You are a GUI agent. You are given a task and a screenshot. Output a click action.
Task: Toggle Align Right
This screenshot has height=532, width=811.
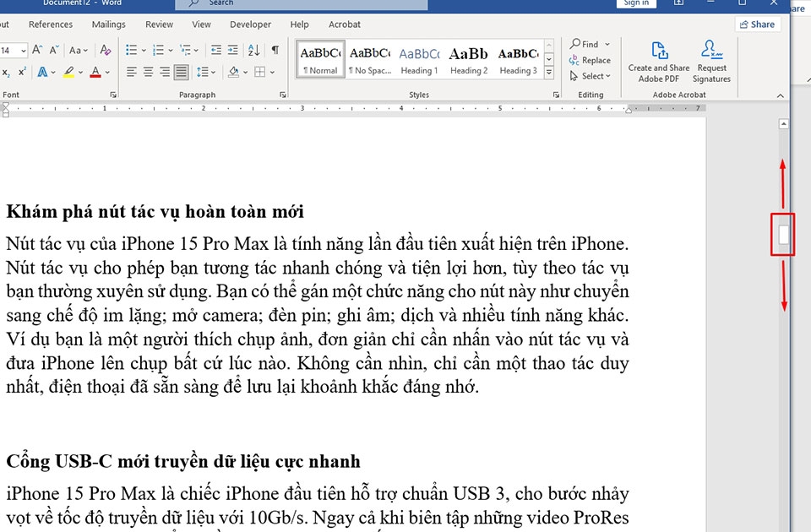click(x=165, y=72)
